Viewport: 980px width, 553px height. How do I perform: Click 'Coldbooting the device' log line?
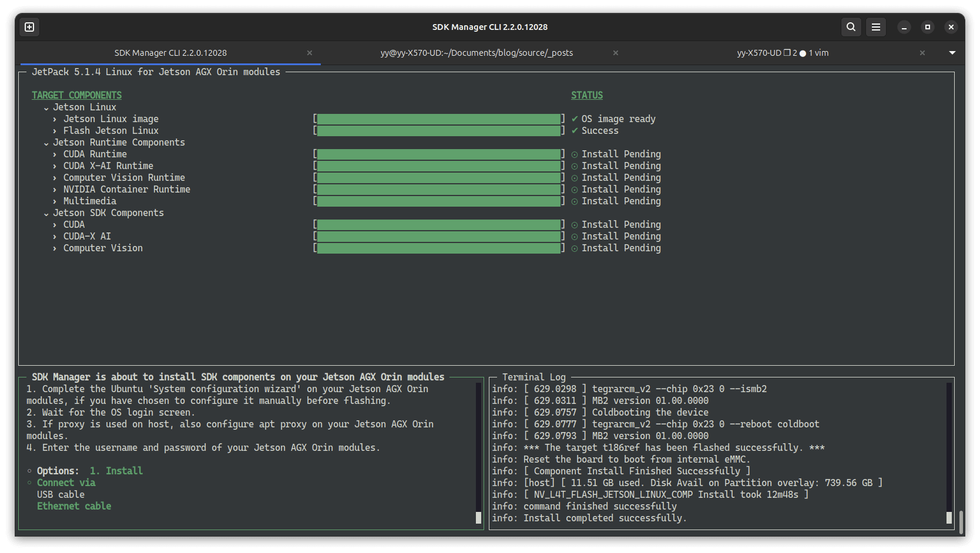point(600,412)
